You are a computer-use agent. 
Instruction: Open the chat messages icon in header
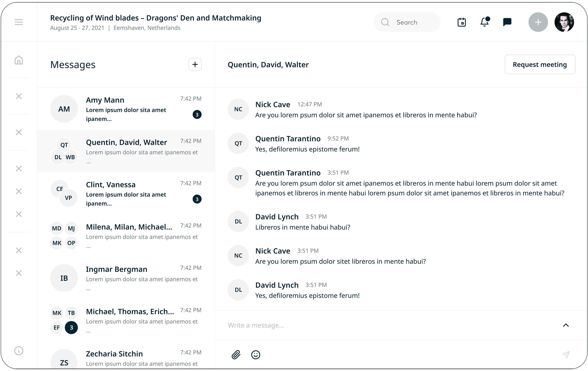click(507, 22)
